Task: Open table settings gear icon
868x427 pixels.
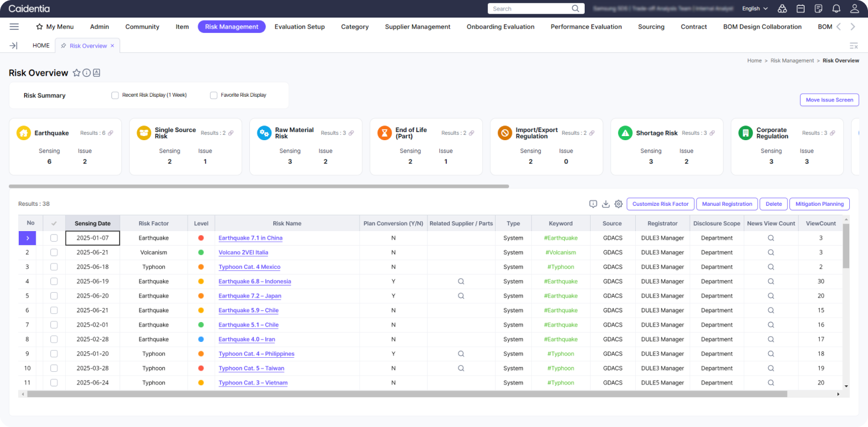Action: [x=618, y=204]
